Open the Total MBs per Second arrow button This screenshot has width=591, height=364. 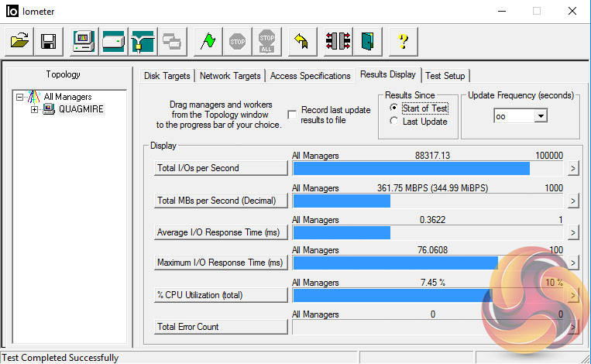[573, 201]
